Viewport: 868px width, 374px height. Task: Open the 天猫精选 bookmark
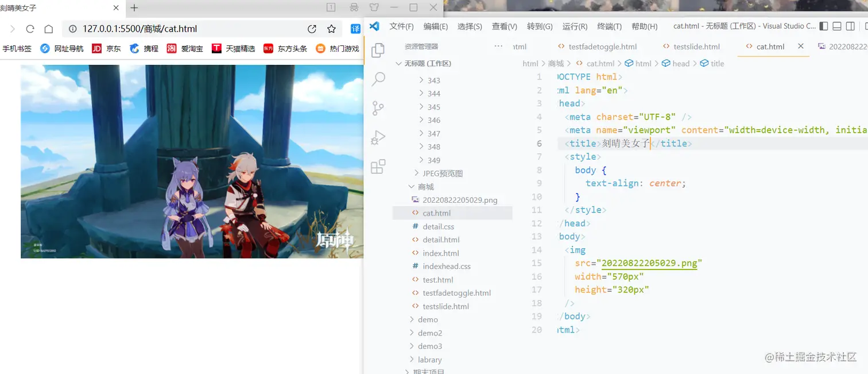tap(234, 49)
